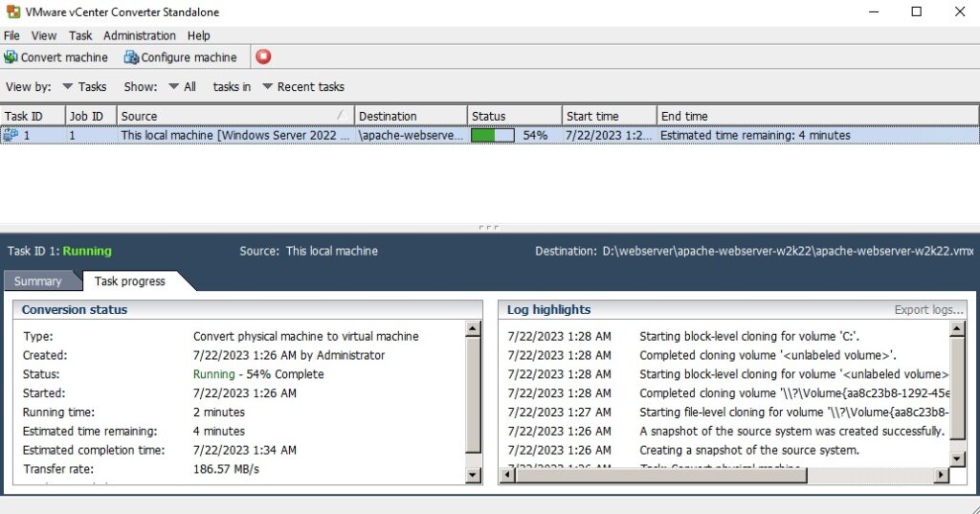The height and width of the screenshot is (514, 980).
Task: Click the Log highlights scroll down arrow
Action: [x=957, y=459]
